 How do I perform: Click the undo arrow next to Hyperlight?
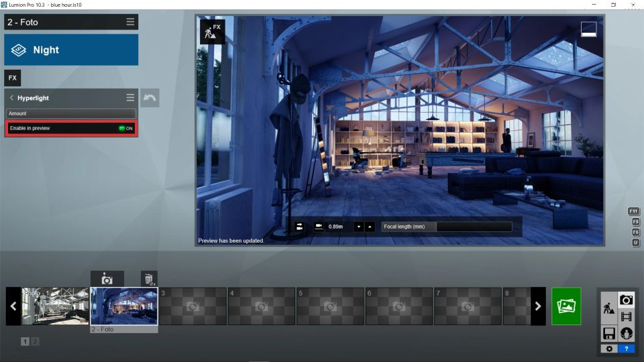click(x=150, y=98)
